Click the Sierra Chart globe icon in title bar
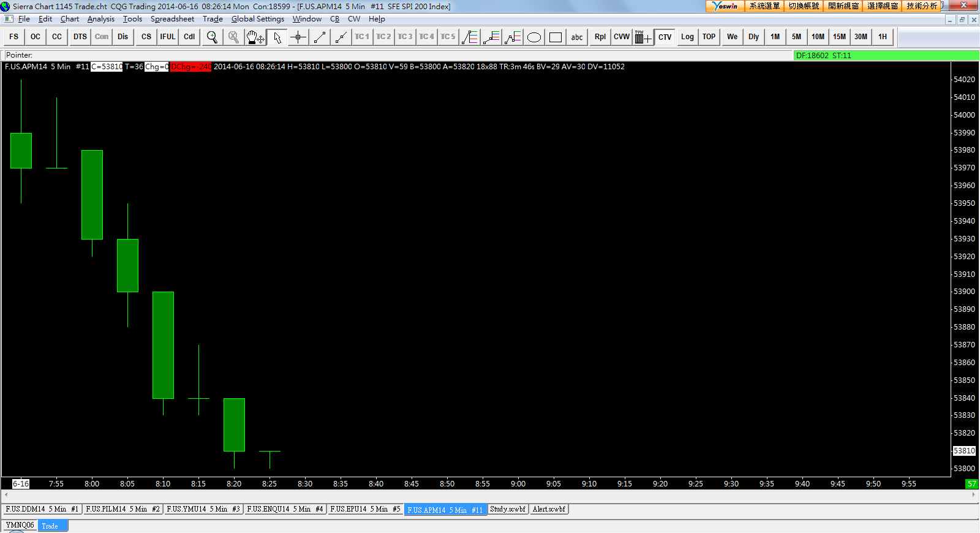Viewport: 980px width, 533px height. 6,6
